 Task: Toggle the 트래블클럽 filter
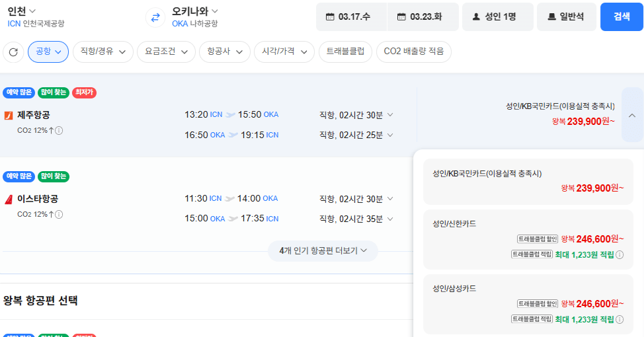(345, 52)
